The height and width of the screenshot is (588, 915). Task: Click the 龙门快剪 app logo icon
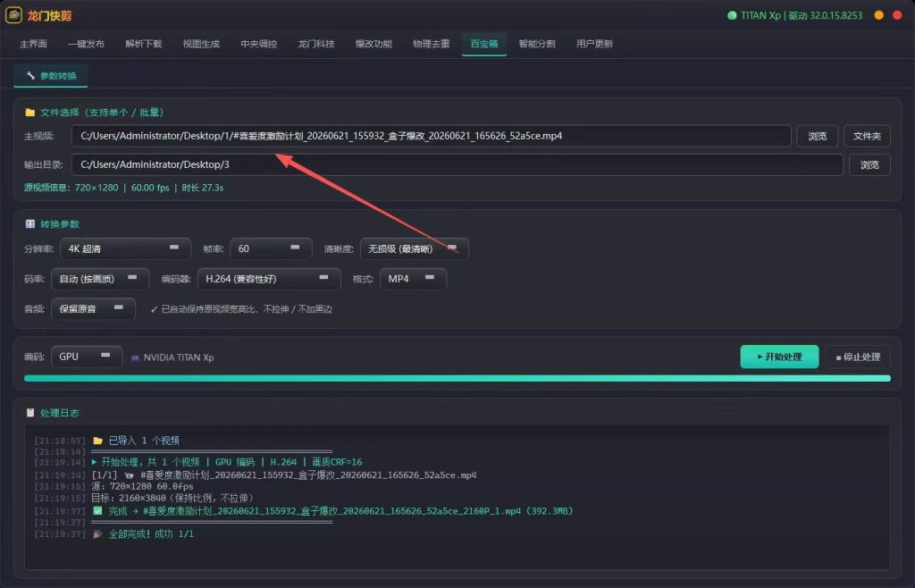pos(13,15)
